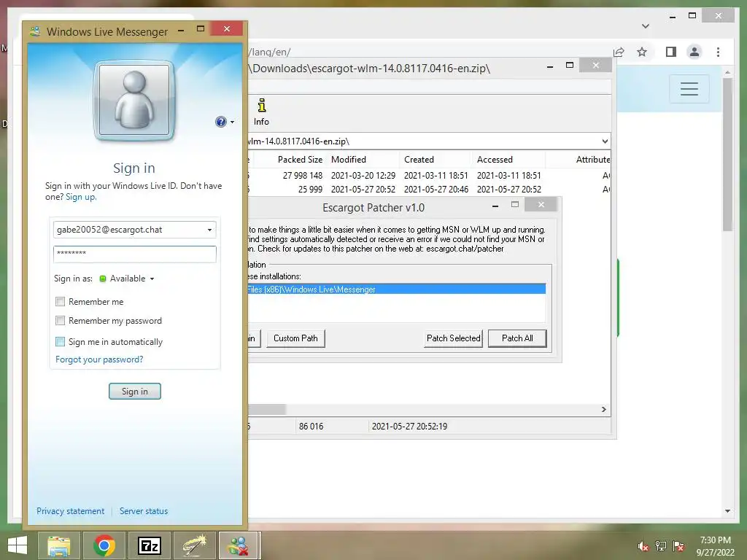The image size is (747, 560).
Task: Click the green Available status icon
Action: click(x=102, y=279)
